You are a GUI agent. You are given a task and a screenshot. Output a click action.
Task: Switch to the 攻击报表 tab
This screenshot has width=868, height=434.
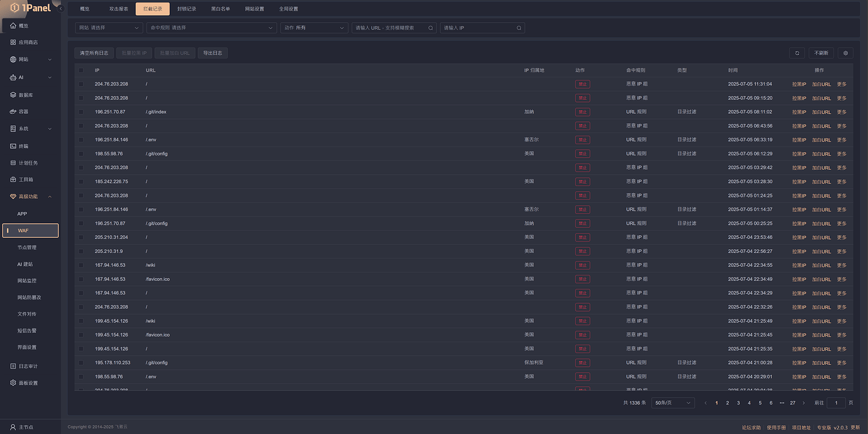point(118,9)
